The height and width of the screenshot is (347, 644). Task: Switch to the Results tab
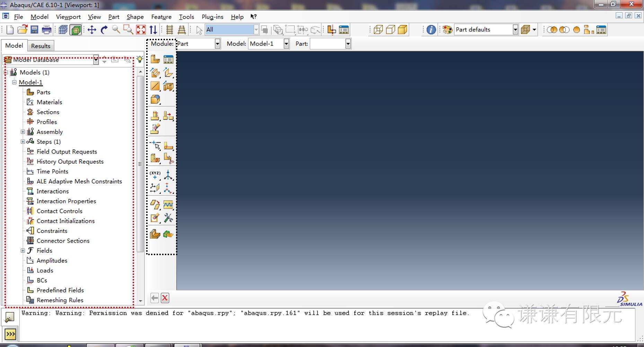41,46
